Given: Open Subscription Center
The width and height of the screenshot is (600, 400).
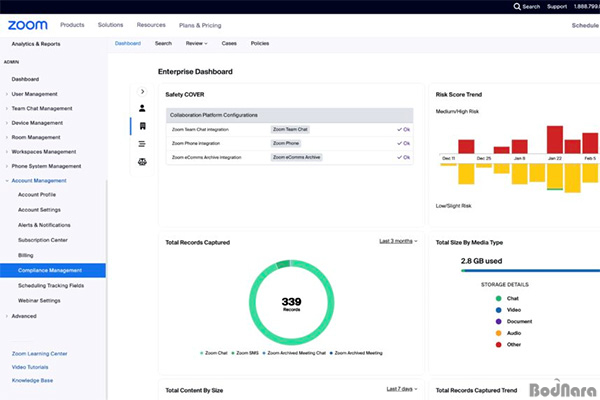Looking at the screenshot, I should coord(42,240).
